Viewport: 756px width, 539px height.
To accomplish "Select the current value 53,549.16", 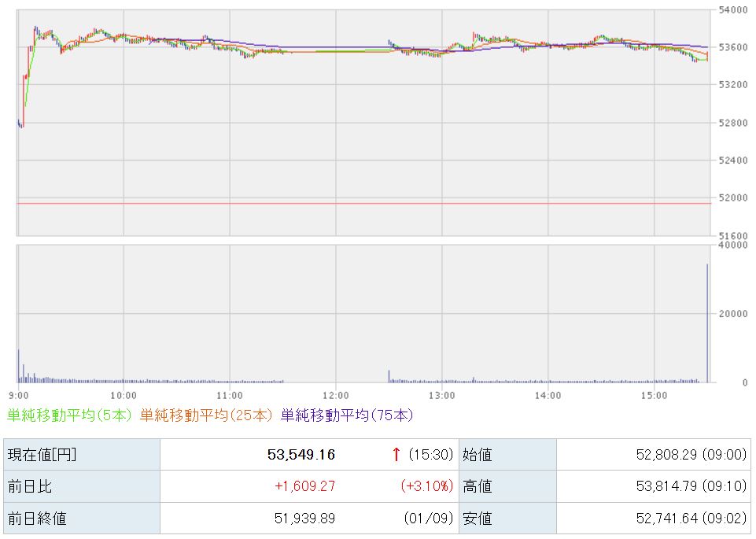I will [301, 454].
